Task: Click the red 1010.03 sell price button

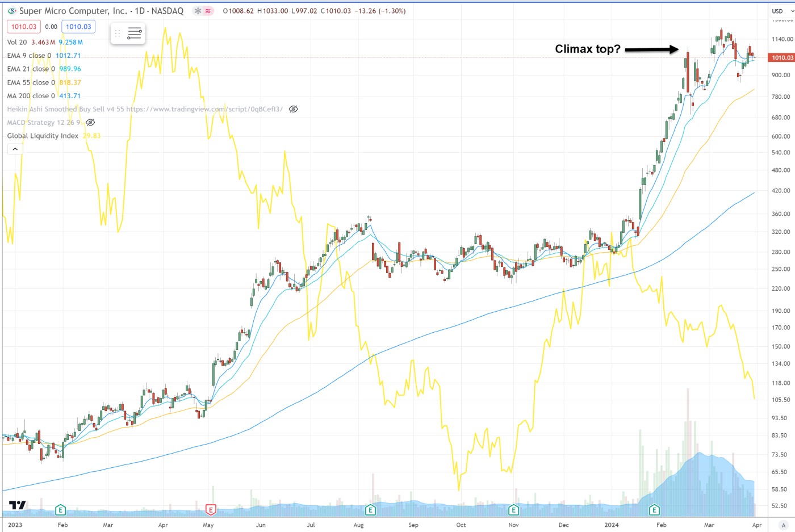Action: (24, 27)
